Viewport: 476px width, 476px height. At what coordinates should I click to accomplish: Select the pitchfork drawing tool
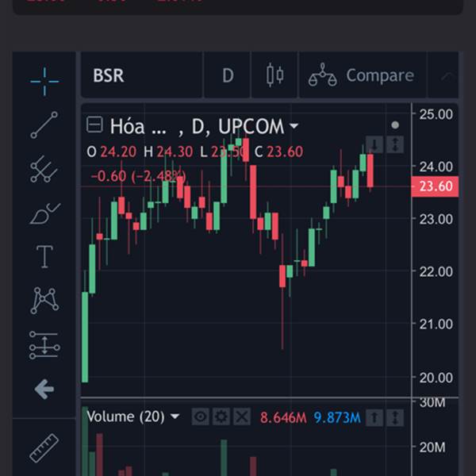44,169
